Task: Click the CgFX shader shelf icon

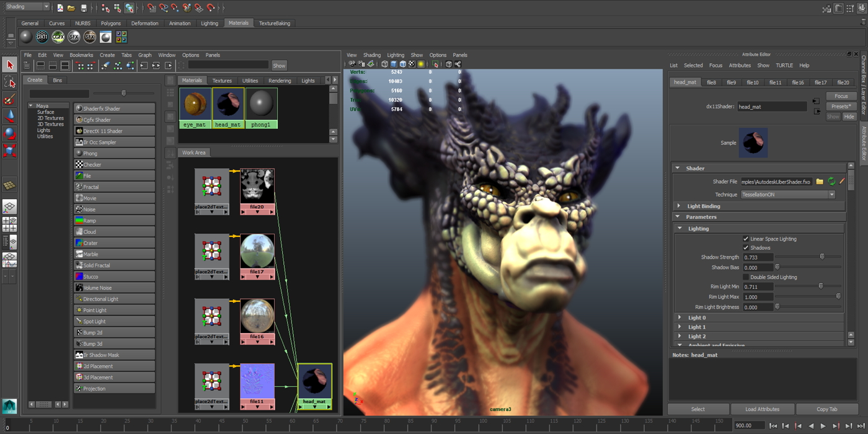Action: [x=58, y=37]
